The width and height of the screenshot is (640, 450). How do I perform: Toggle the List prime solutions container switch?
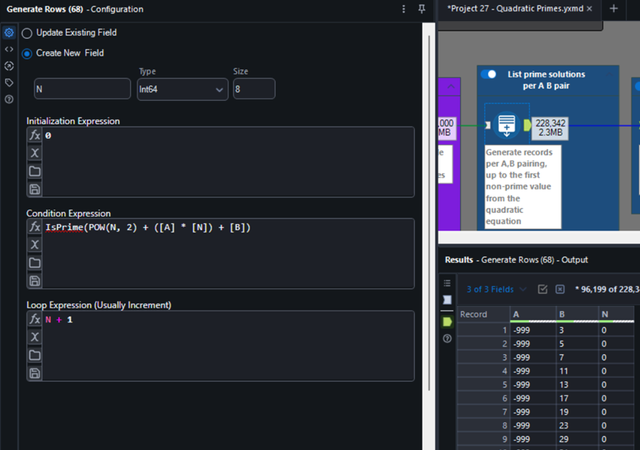pos(488,74)
